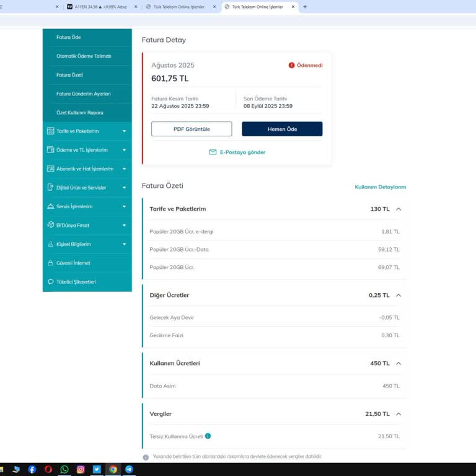Collapse the Kullanım Ücretleri 450 TL section
This screenshot has height=476, width=476.
[399, 363]
